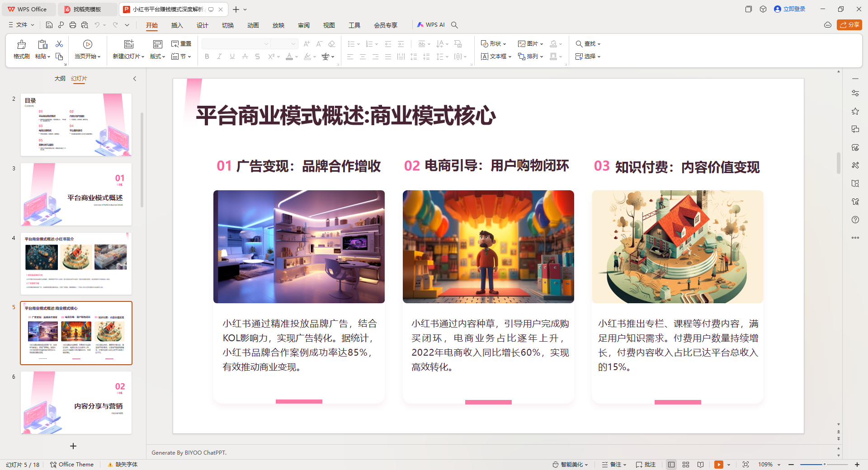Switch to slide sorter grid view icon
Image resolution: width=868 pixels, height=470 pixels.
(686, 465)
